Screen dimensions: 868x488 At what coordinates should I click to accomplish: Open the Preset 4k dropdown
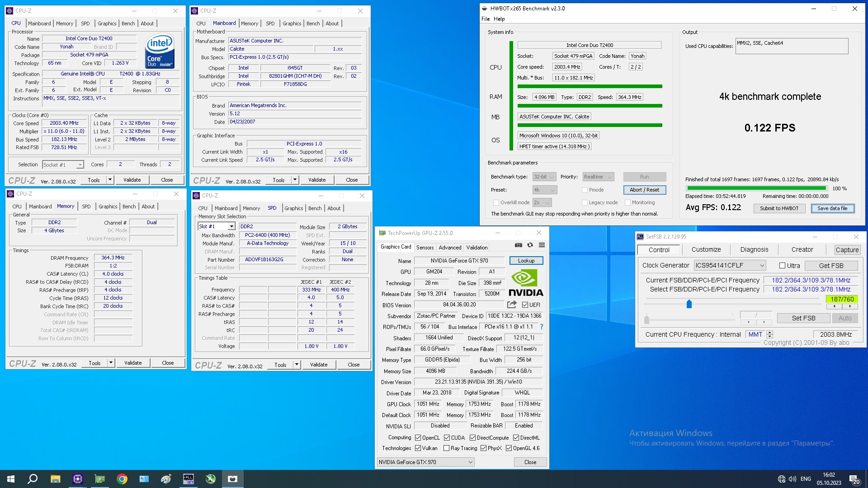[x=544, y=190]
